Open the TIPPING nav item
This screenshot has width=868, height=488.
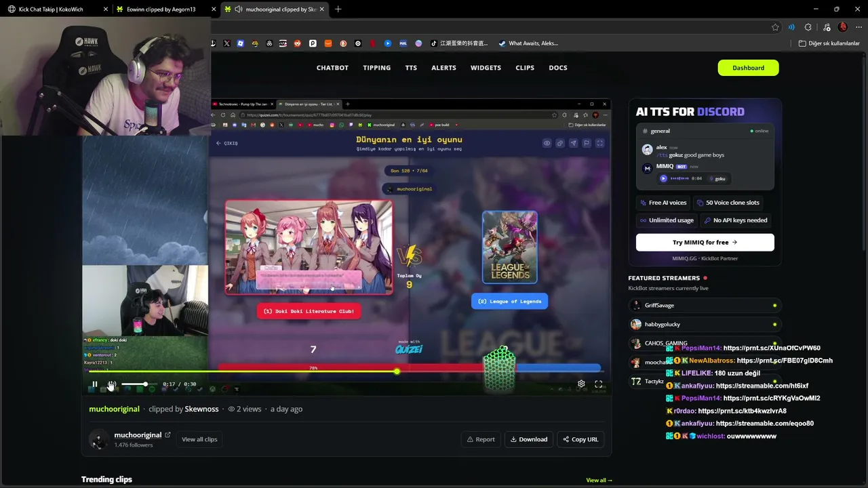tap(377, 68)
